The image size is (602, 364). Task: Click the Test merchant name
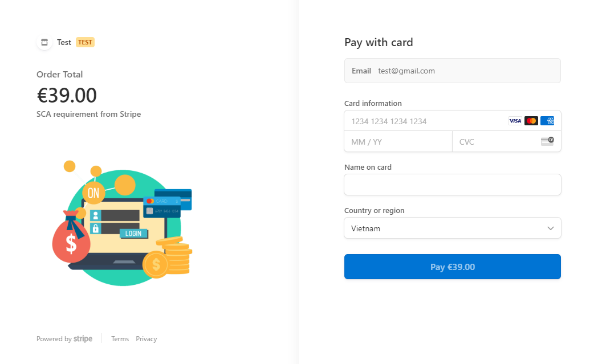64,42
